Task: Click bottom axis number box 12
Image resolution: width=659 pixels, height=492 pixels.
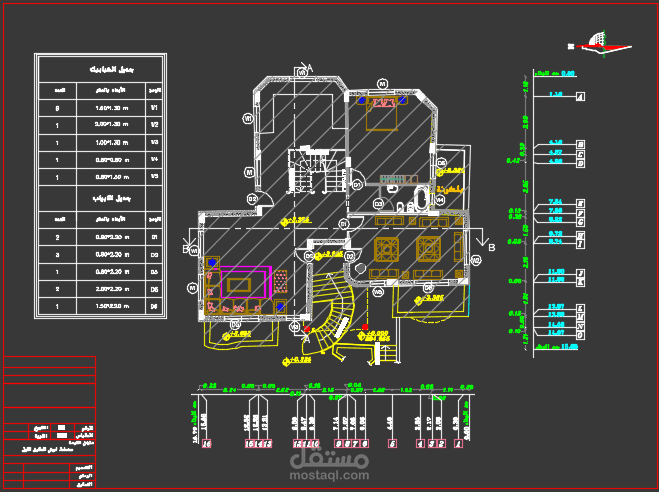Action: coord(297,444)
